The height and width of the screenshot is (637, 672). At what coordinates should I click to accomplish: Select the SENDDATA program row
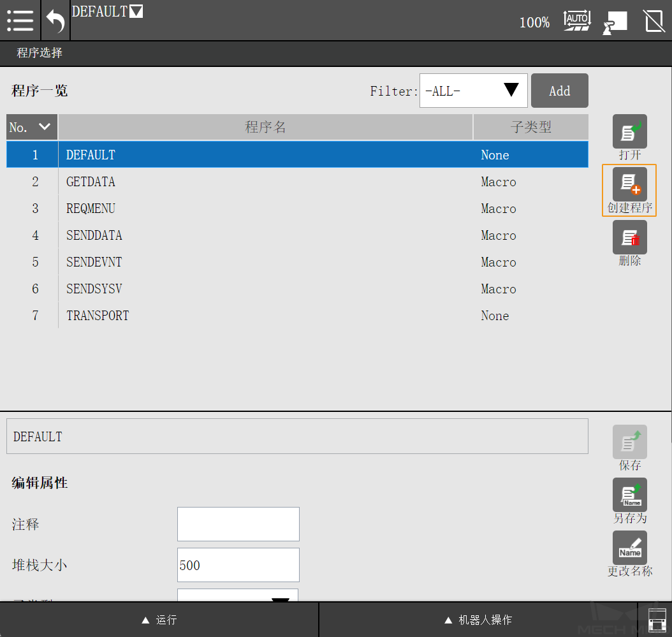point(298,235)
